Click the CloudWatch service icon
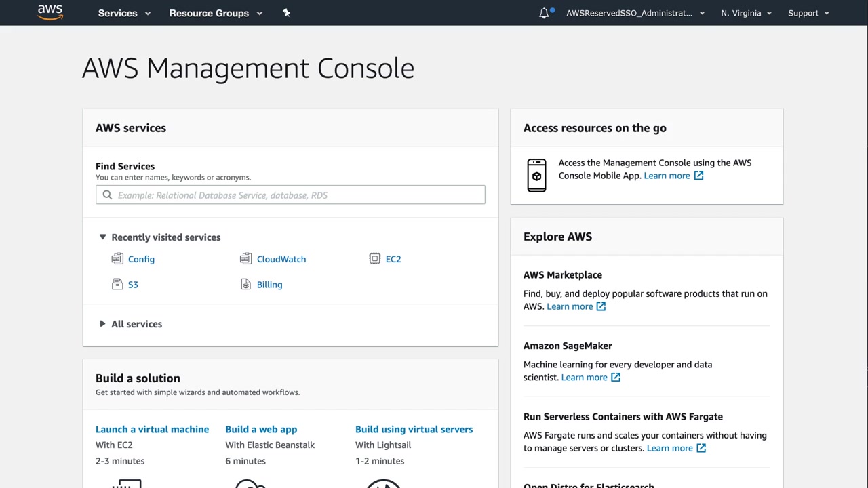Viewport: 868px width, 488px height. pos(245,259)
